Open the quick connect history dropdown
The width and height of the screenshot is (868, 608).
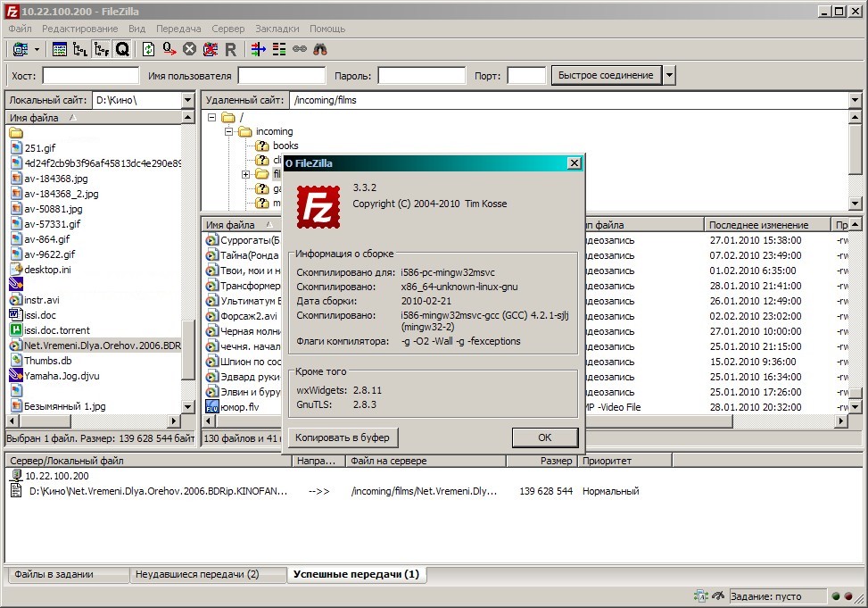[669, 75]
